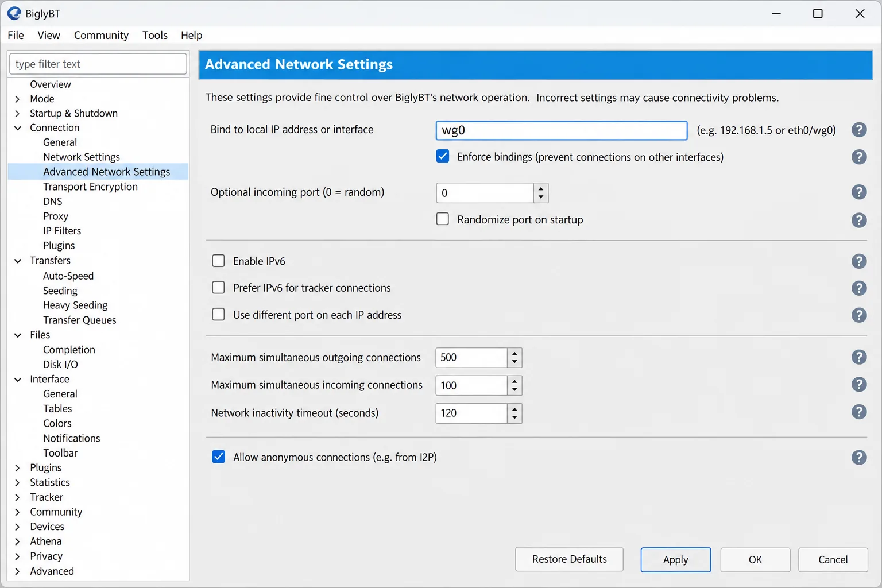Click the outgoing connections field showing 500
Screen dimensions: 882x588
point(471,357)
